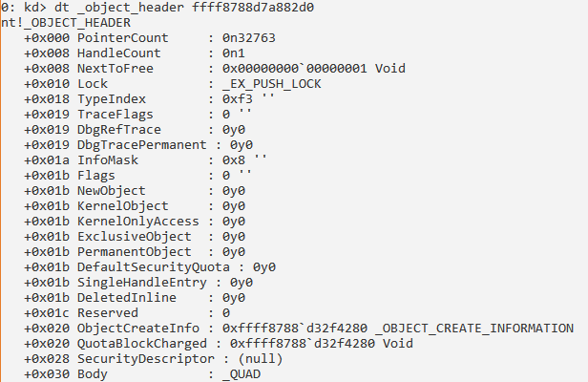Click the _OBJECT_CREATE_INFORMATION type text

point(474,329)
